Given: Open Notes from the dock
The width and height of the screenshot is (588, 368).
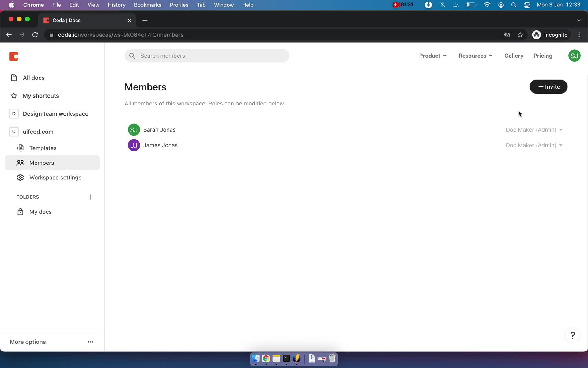Looking at the screenshot, I should 276,358.
